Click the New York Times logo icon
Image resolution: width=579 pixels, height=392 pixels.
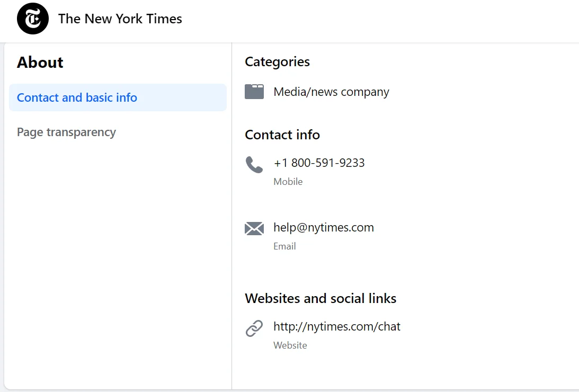point(32,18)
